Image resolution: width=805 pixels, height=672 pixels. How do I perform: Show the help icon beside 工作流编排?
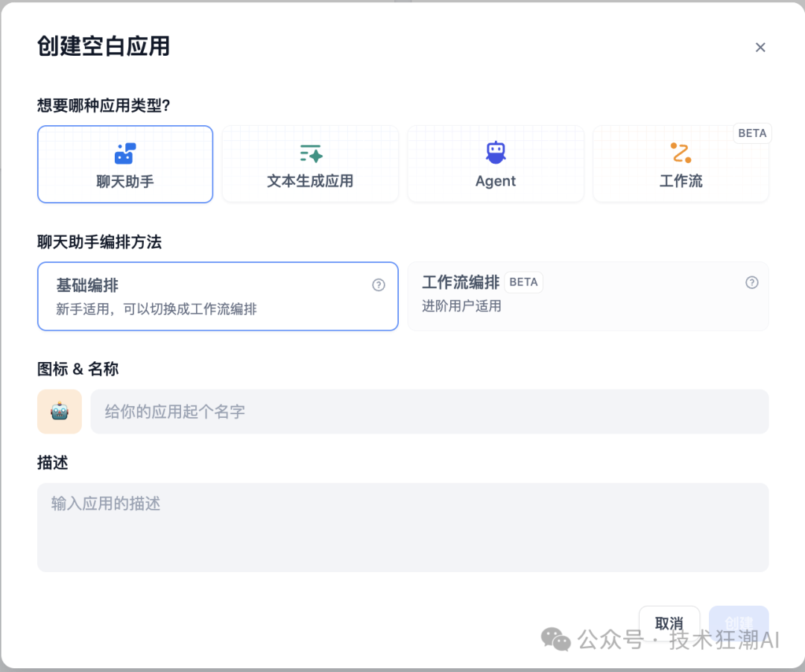752,282
